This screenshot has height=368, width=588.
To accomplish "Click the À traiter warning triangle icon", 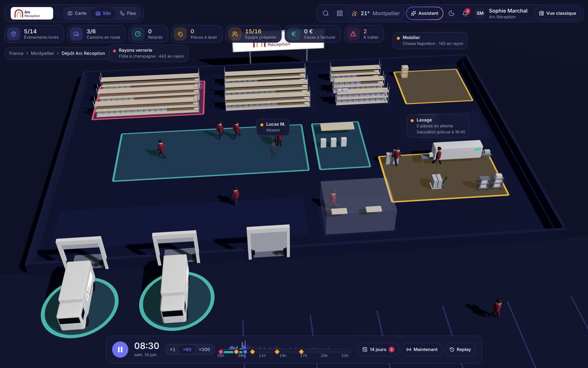I will coord(353,34).
